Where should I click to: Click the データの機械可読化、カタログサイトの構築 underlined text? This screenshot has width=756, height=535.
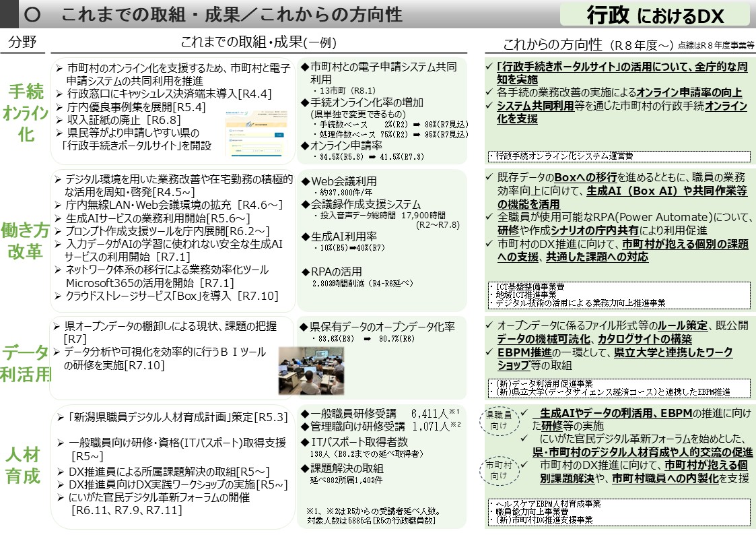click(594, 339)
